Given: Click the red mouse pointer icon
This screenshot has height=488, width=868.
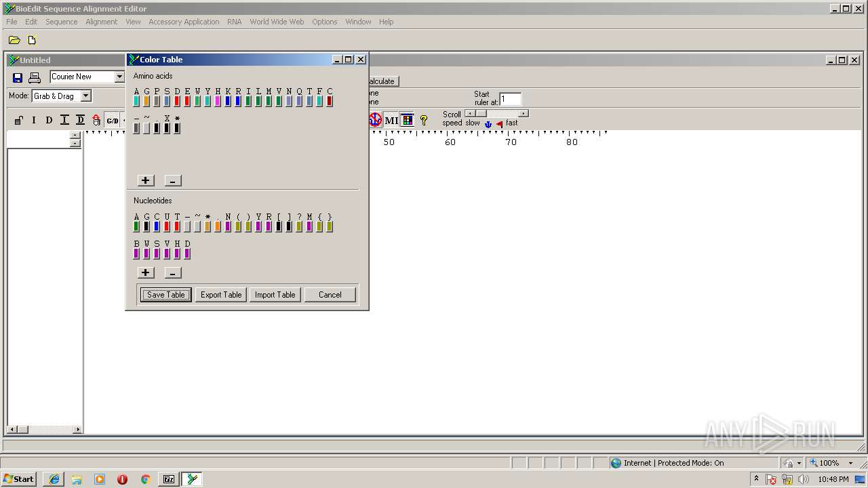Looking at the screenshot, I should [96, 121].
